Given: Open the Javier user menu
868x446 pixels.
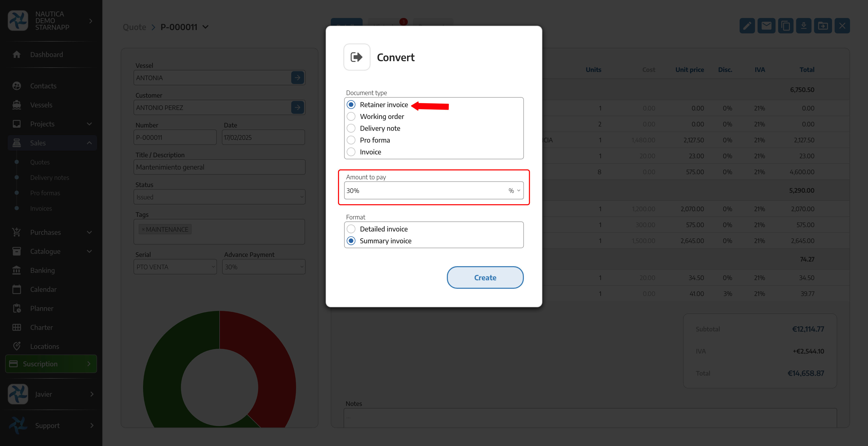Looking at the screenshot, I should tap(51, 394).
